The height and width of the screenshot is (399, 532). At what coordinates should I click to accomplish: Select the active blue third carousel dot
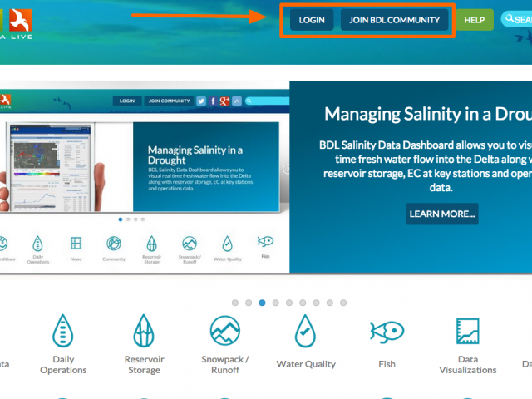(262, 303)
